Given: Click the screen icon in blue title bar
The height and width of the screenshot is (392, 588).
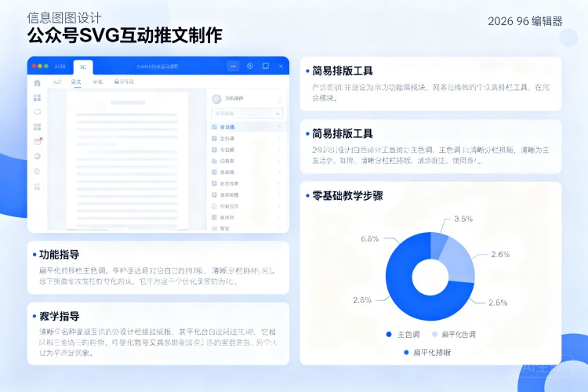Looking at the screenshot, I should pyautogui.click(x=266, y=66).
